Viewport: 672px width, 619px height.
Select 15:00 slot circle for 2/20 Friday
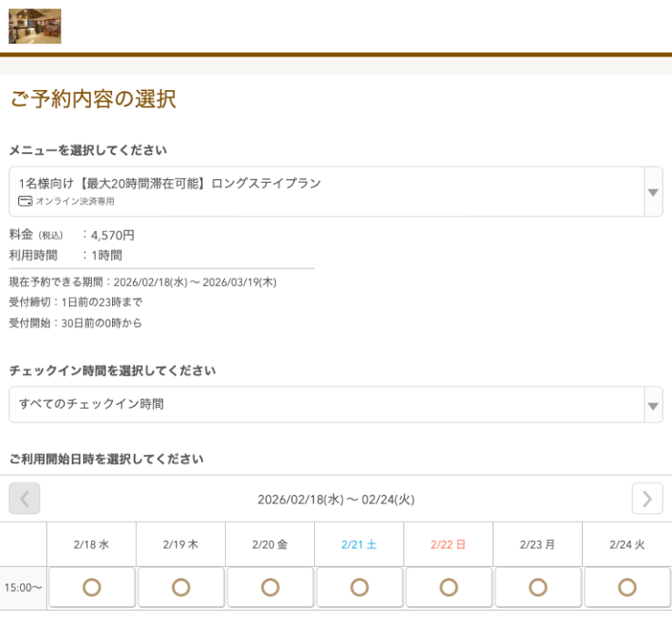pyautogui.click(x=270, y=587)
